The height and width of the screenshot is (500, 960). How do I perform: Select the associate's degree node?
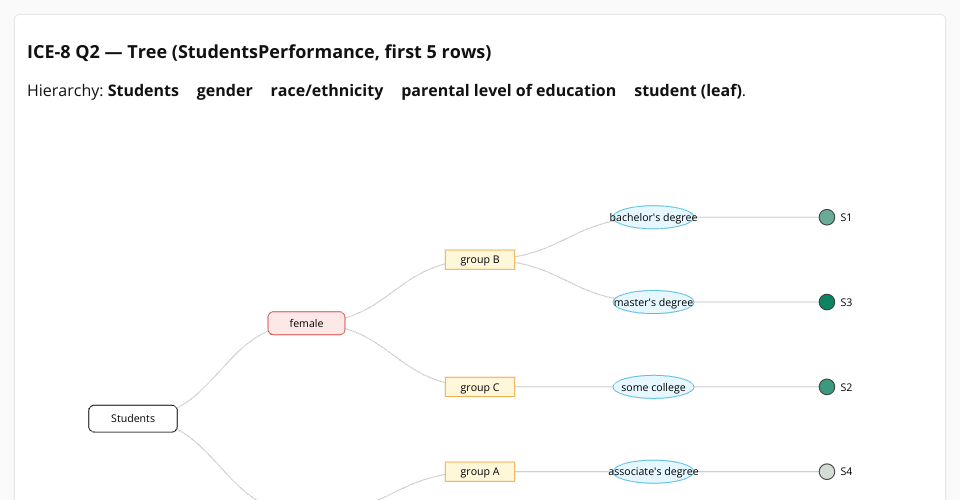(653, 471)
